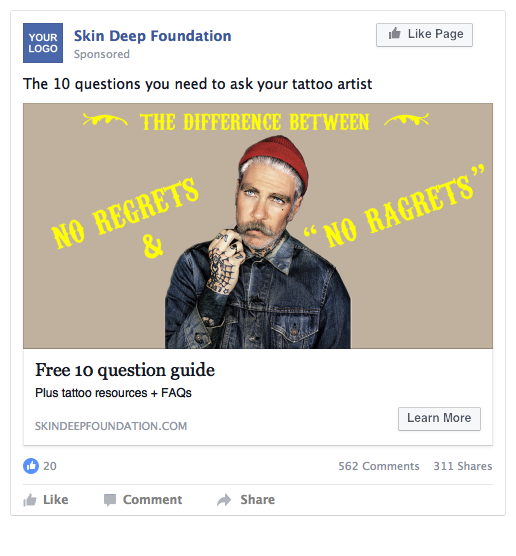Click the post caption about tattoo artist questions
This screenshot has height=556, width=516.
click(198, 84)
